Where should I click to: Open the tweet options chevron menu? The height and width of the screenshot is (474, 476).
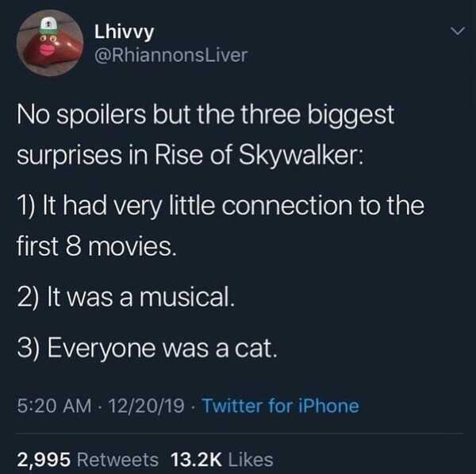(x=455, y=33)
